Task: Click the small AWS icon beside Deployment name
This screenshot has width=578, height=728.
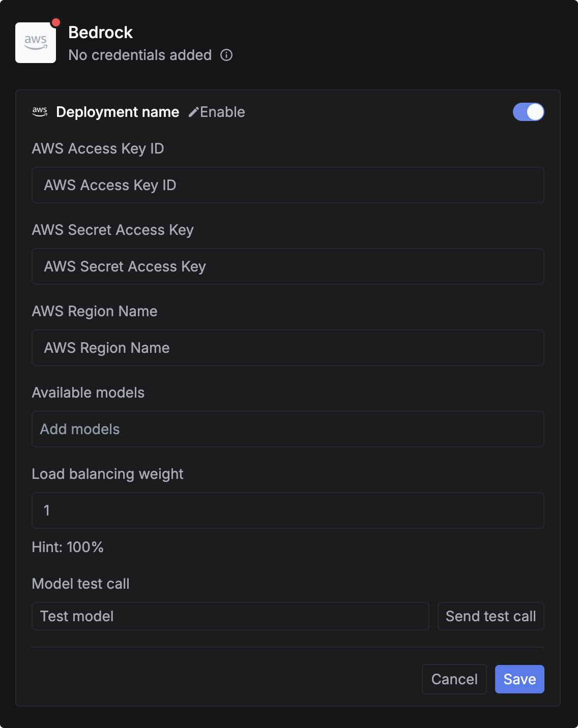Action: [40, 112]
